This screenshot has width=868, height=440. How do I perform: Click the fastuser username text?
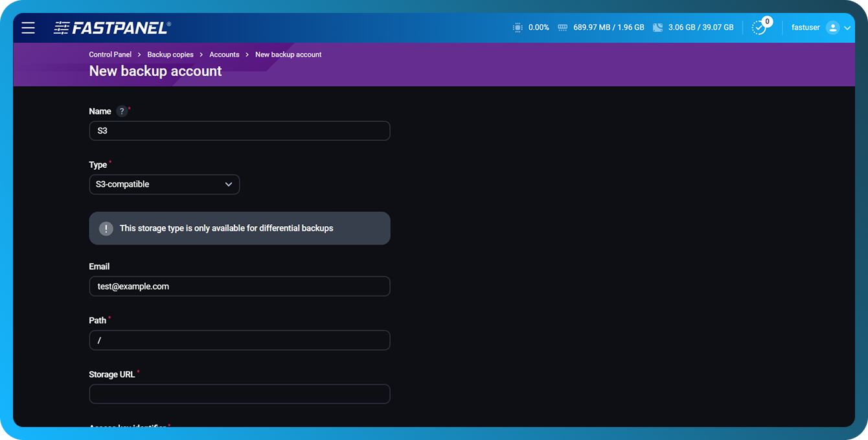pos(805,27)
